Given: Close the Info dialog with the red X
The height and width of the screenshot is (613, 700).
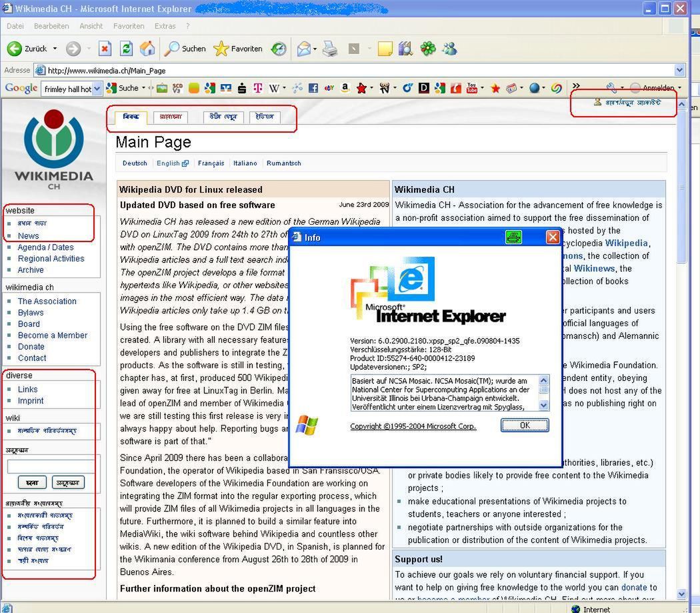Looking at the screenshot, I should (x=553, y=237).
